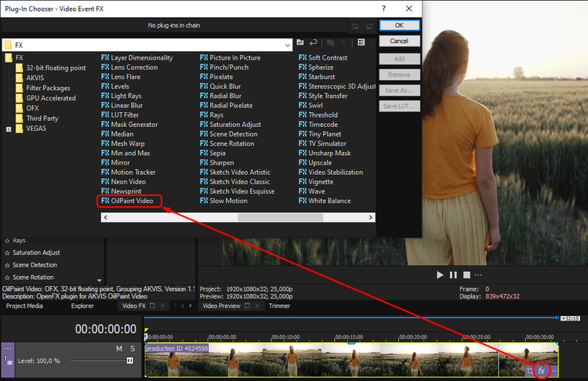Switch to the Video Preview tab
This screenshot has width=588, height=381.
click(221, 306)
